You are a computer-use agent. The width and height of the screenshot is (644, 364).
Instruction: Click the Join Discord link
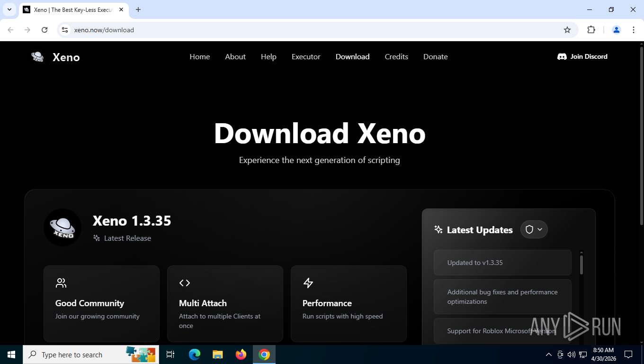[x=582, y=56]
